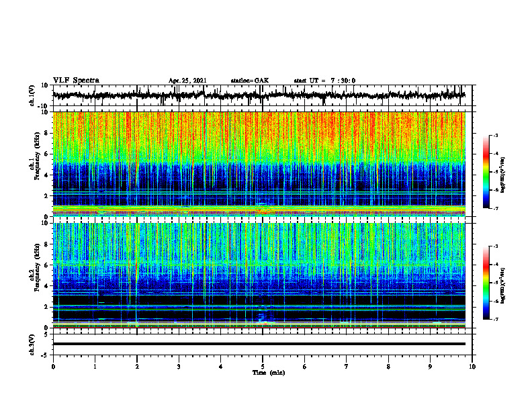Click the date text "Apr. 25, 2021"
Viewport: 532px width, 411px height.
click(x=187, y=81)
